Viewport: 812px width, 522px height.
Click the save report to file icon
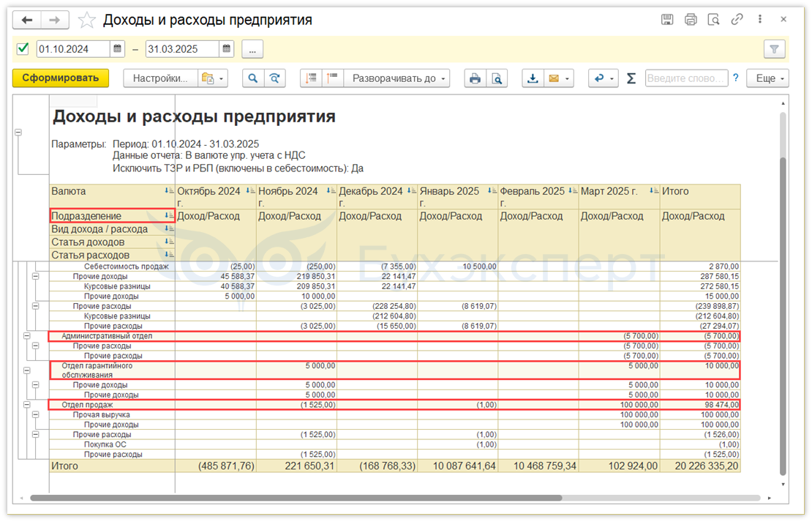click(533, 78)
